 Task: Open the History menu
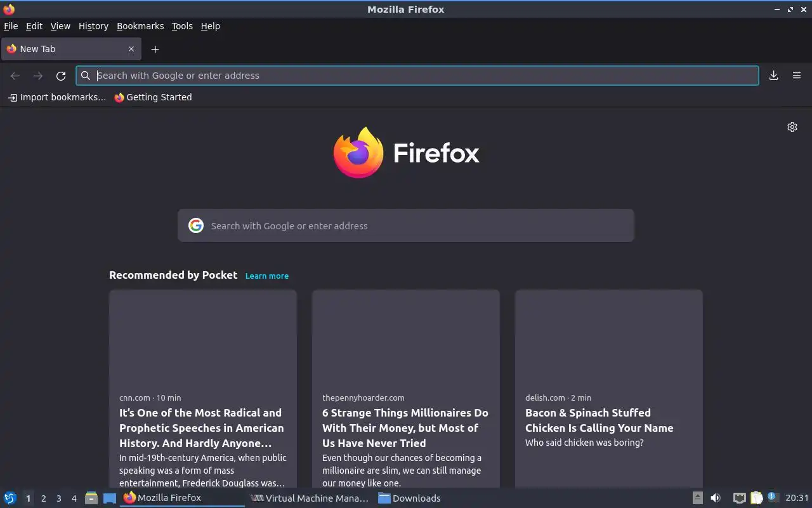(x=93, y=26)
